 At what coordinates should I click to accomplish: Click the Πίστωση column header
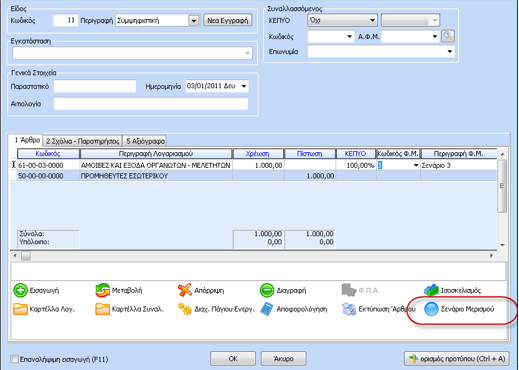310,154
